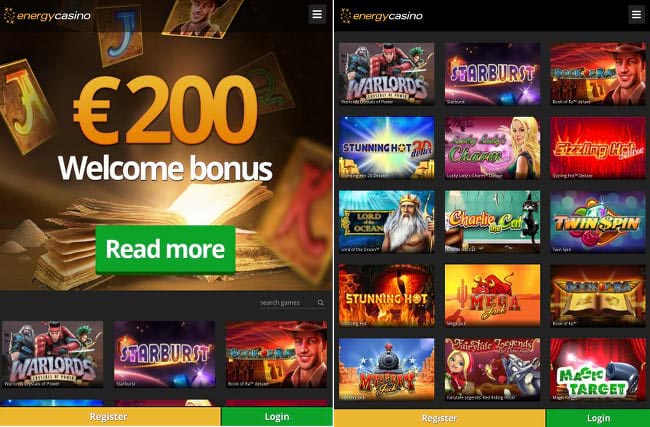Open hamburger menu on left screen
This screenshot has width=650, height=427.
pos(317,15)
